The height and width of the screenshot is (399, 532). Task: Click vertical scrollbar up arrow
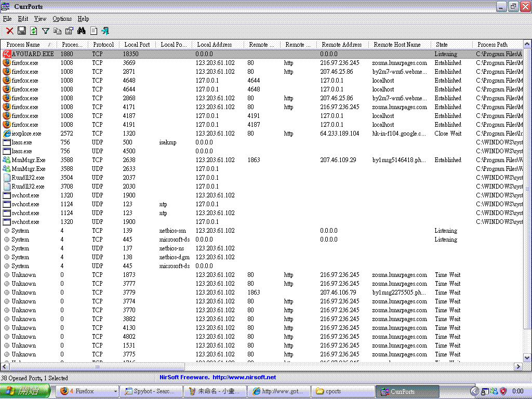527,45
